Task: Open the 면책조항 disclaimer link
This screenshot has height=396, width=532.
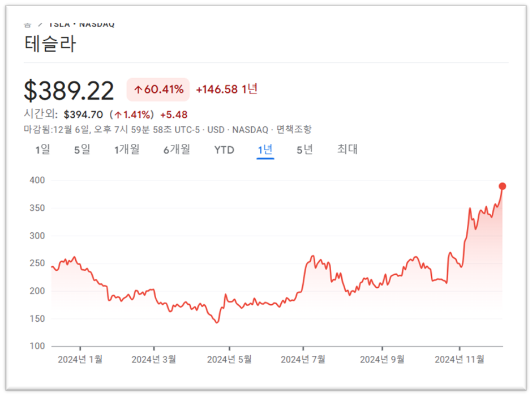Action: pos(294,129)
